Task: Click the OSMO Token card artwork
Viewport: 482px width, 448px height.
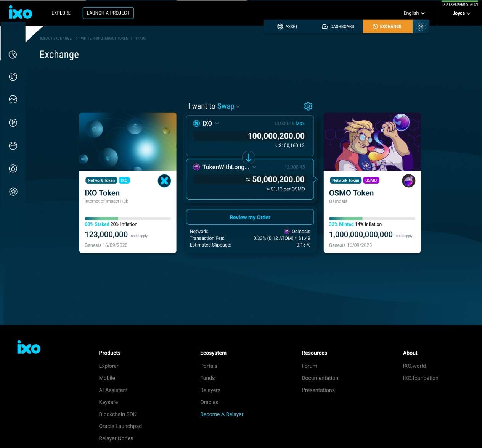Action: pos(372,142)
